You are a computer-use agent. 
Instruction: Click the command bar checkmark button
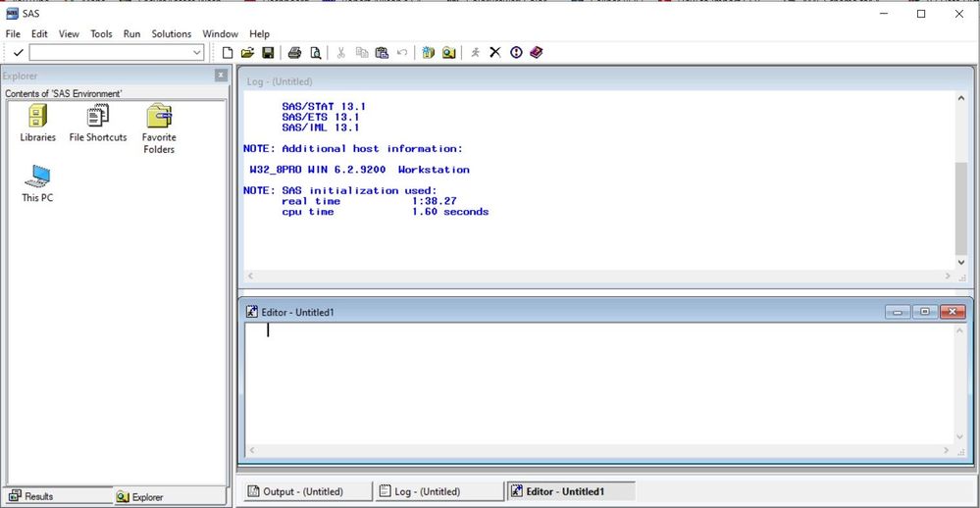(18, 53)
